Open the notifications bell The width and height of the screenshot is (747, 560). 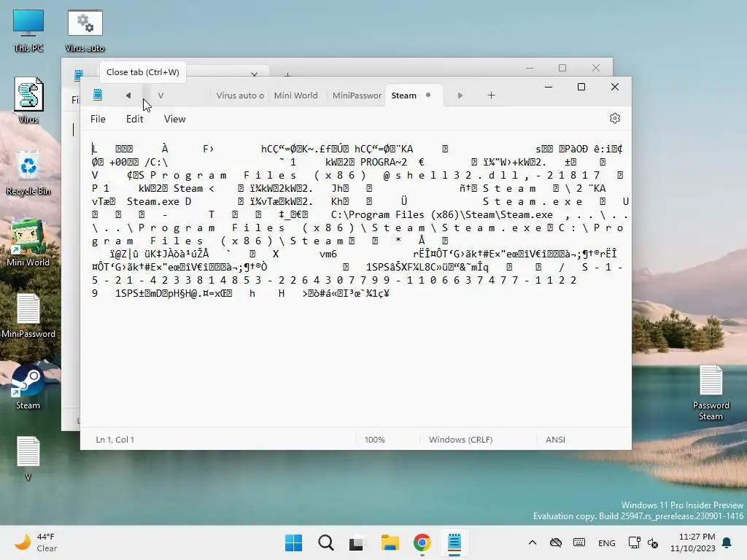727,542
